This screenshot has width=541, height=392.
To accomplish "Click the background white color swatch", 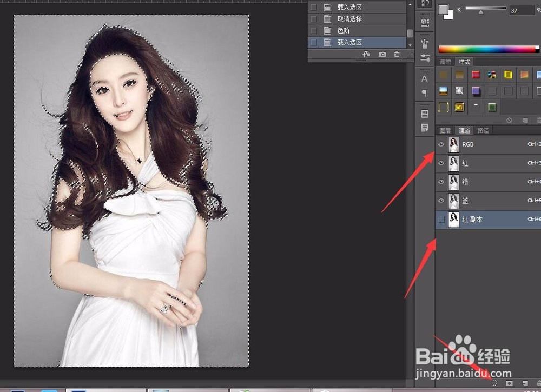I will click(450, 16).
